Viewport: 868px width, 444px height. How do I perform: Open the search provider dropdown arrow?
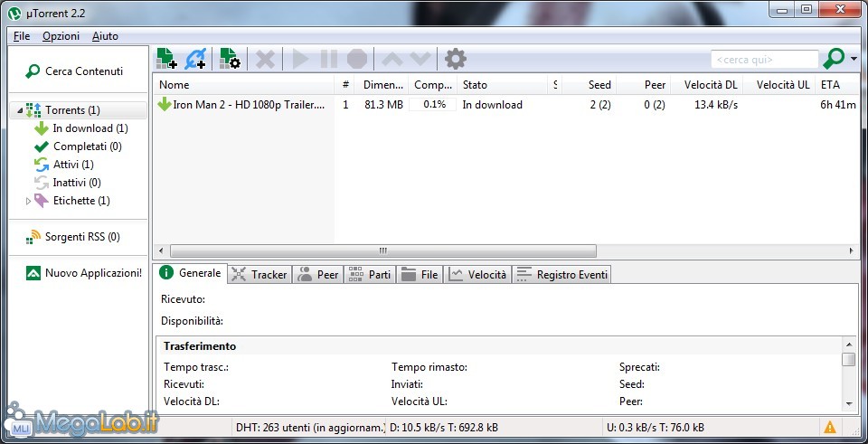point(854,59)
